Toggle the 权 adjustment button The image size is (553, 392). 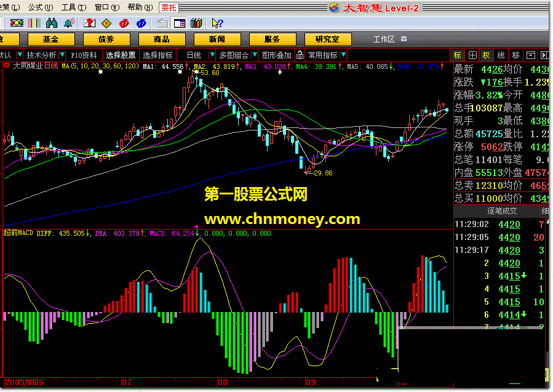point(487,55)
